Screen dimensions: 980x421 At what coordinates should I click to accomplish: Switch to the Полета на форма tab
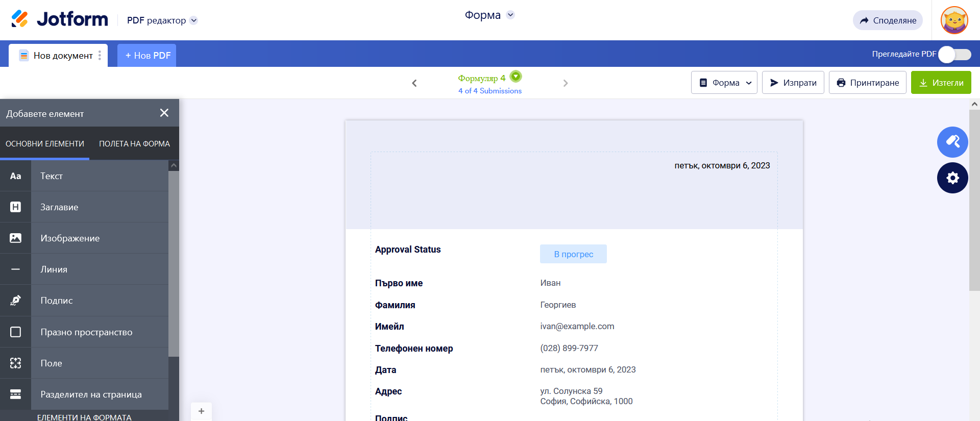click(134, 144)
